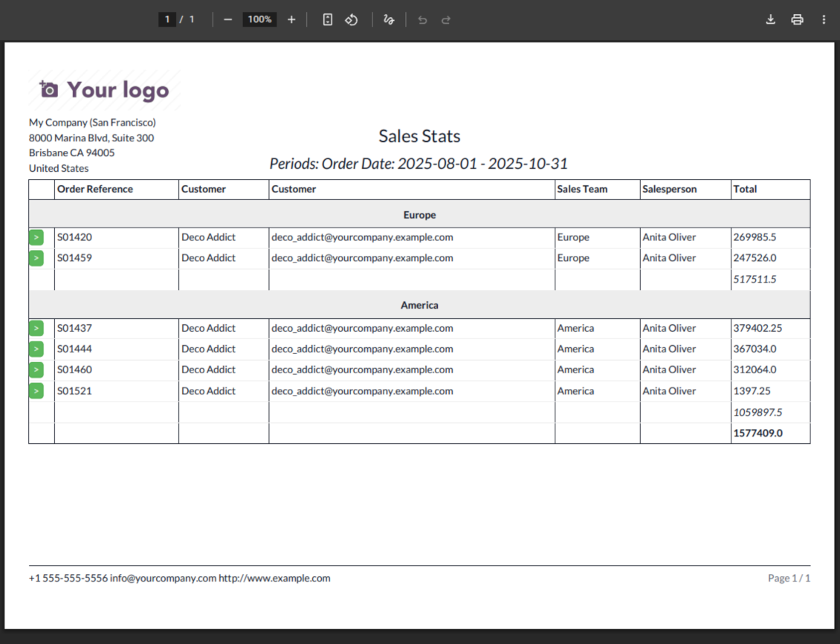Screen dimensions: 840x644
Task: Click the Your logo image
Action: pyautogui.click(x=104, y=90)
